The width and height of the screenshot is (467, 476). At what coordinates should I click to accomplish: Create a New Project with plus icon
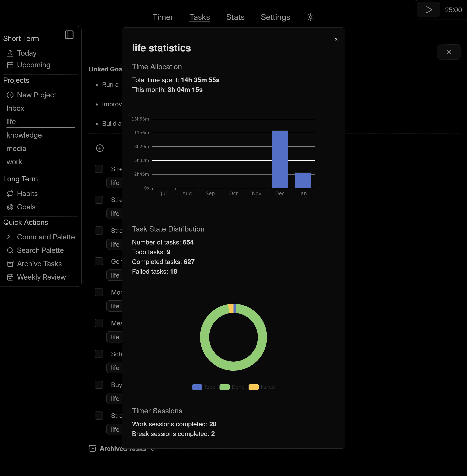[x=10, y=95]
